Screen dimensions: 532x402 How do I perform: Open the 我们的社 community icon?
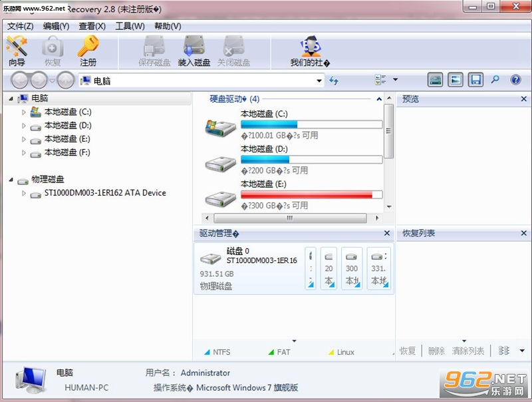pos(310,51)
